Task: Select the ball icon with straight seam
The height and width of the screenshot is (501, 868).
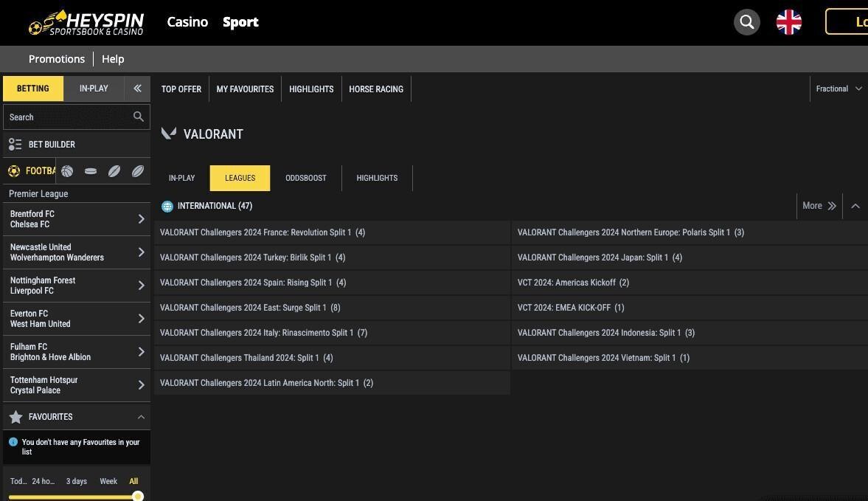Action: click(114, 171)
